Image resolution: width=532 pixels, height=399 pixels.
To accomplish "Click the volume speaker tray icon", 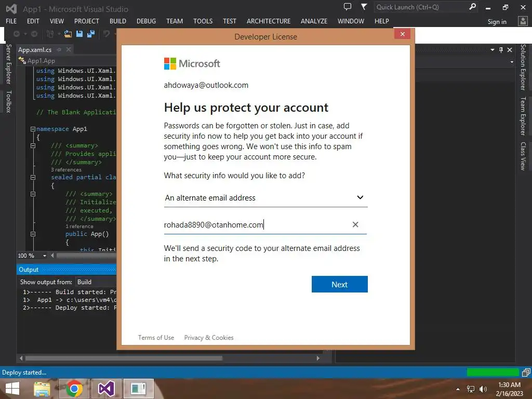I will coord(483,389).
